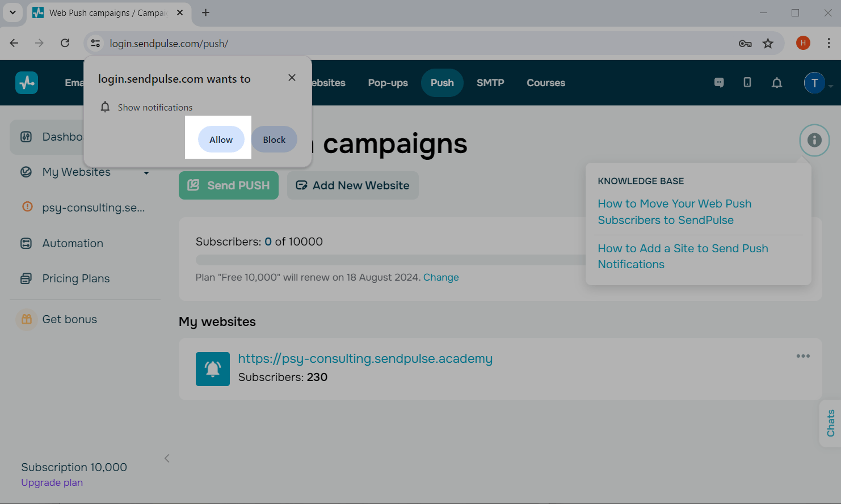The height and width of the screenshot is (504, 841).
Task: Click the browser back arrow
Action: point(14,43)
